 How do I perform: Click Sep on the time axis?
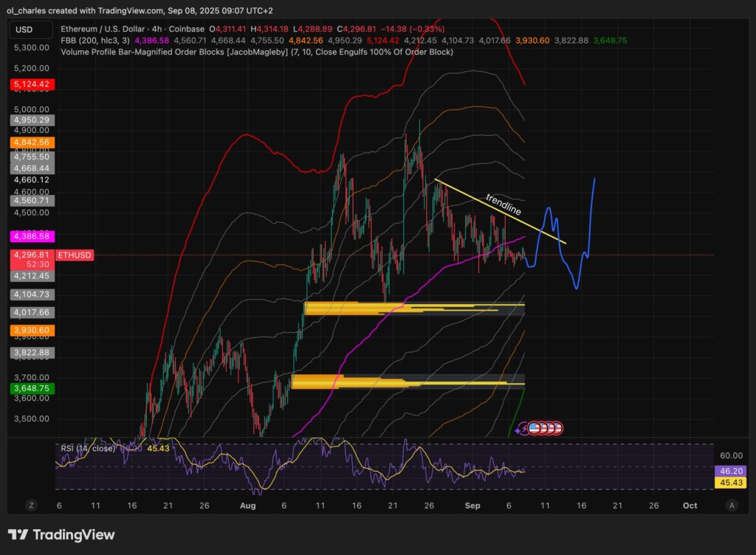pyautogui.click(x=472, y=506)
